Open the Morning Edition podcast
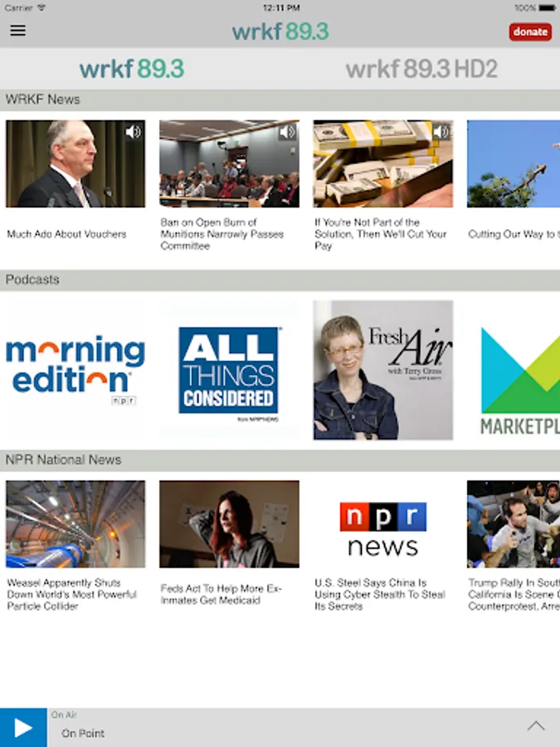 point(75,369)
